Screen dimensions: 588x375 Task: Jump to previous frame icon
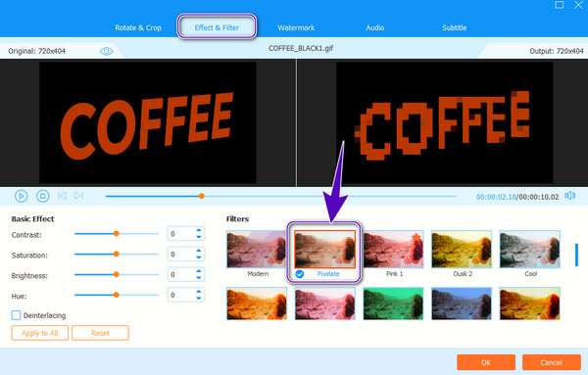coord(63,196)
